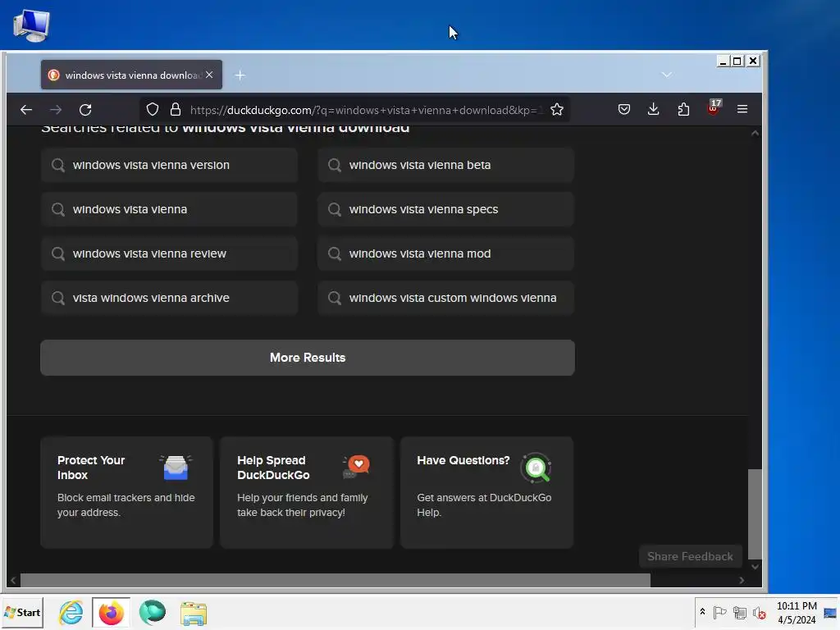The height and width of the screenshot is (630, 840).
Task: Select the plain windows vista vienna suggestion
Action: click(x=169, y=209)
